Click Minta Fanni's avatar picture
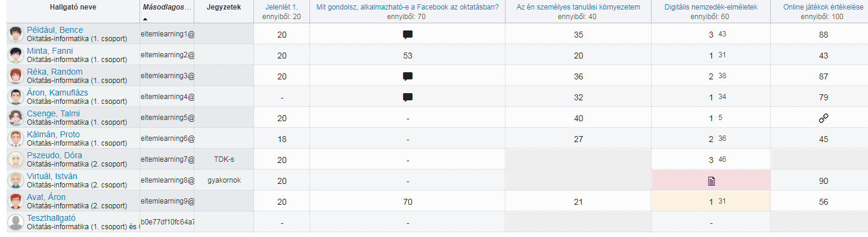Viewport: 868px width, 237px height. coord(16,55)
